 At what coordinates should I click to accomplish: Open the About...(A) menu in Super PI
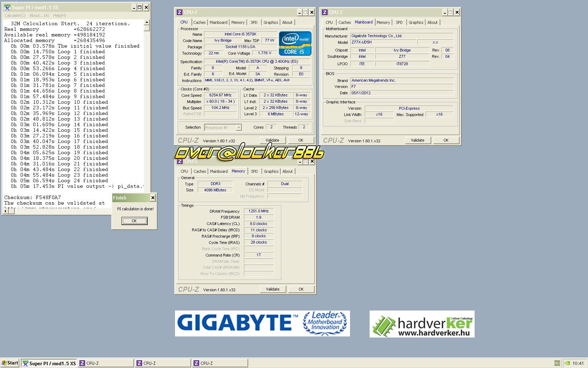(x=39, y=15)
